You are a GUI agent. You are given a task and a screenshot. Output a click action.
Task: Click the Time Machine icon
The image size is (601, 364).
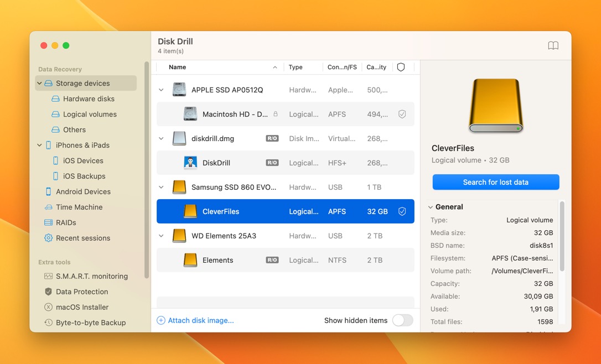[48, 207]
